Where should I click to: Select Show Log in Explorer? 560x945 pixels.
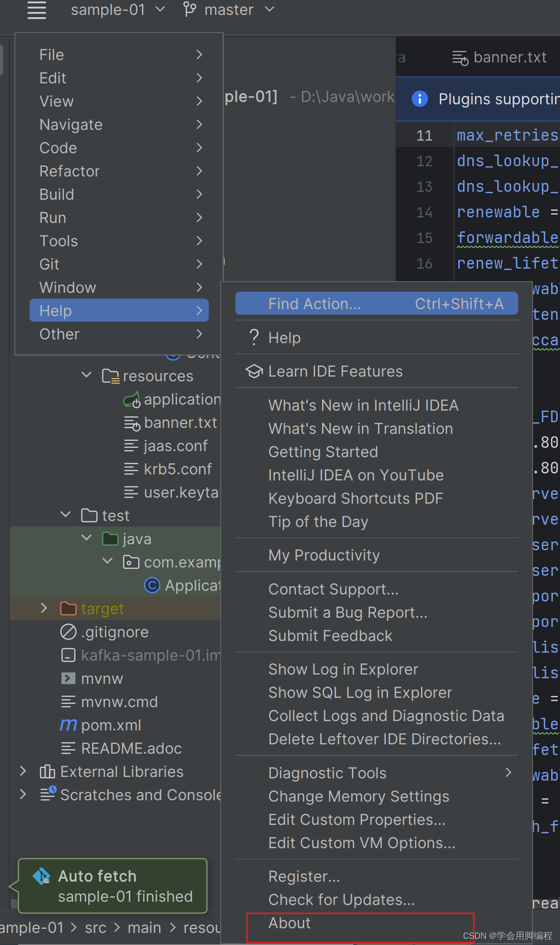(x=377, y=669)
